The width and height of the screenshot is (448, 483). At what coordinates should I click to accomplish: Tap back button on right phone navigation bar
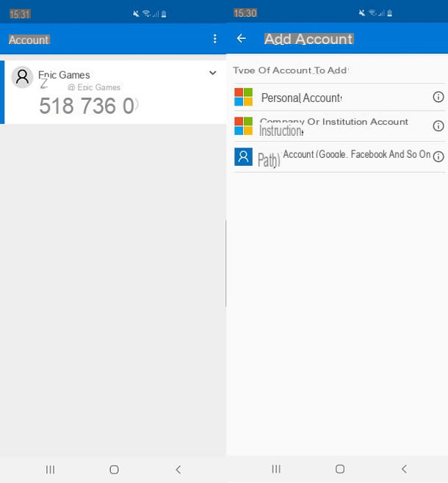tap(404, 469)
